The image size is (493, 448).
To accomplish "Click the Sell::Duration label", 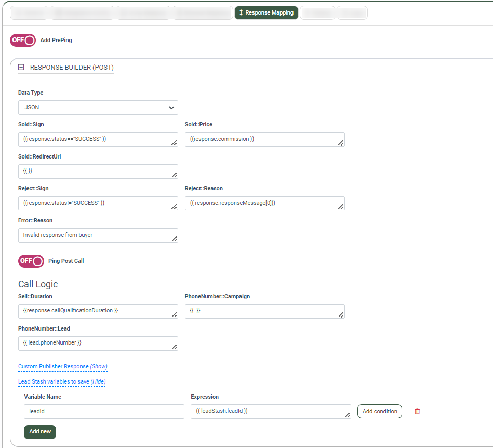I will pyautogui.click(x=35, y=296).
